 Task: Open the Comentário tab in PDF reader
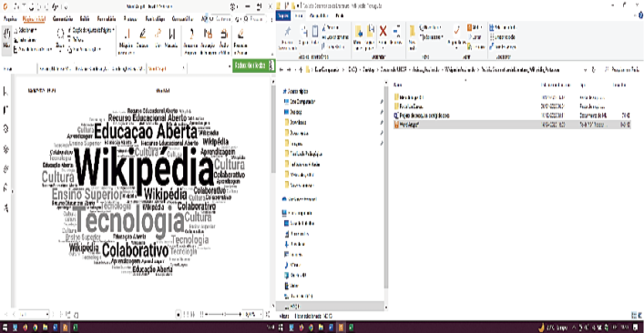[x=63, y=19]
